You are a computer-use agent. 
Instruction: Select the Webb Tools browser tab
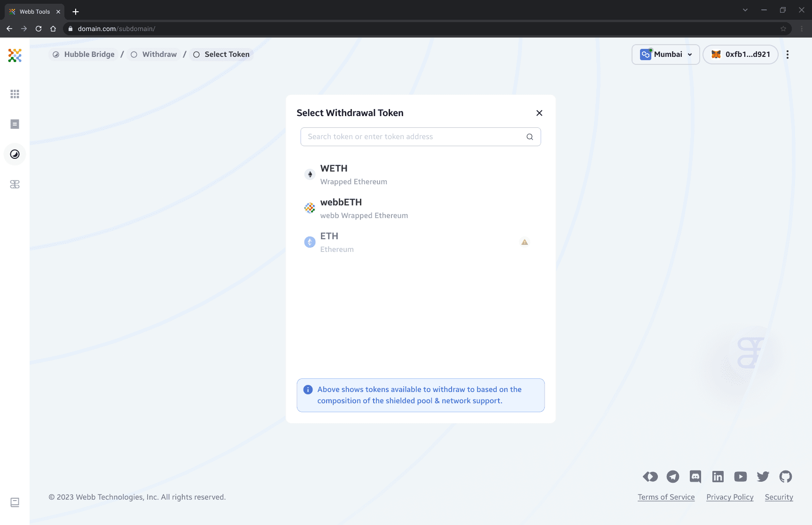34,12
